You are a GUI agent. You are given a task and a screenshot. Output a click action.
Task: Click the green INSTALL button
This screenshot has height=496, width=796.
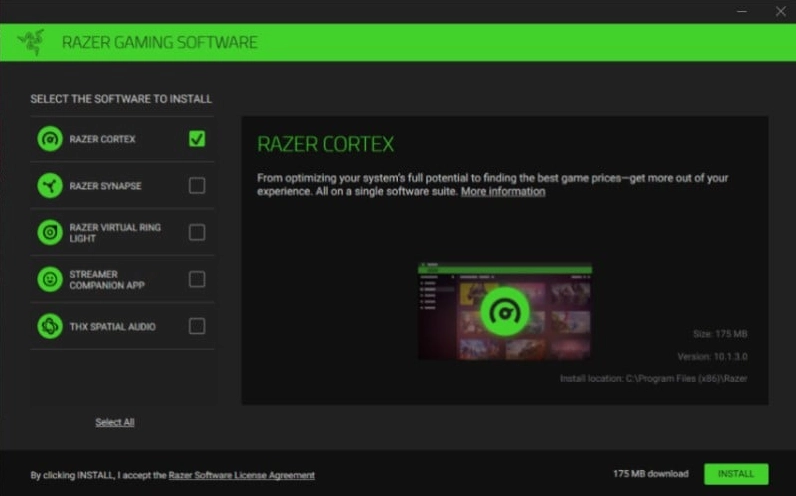[x=736, y=474]
